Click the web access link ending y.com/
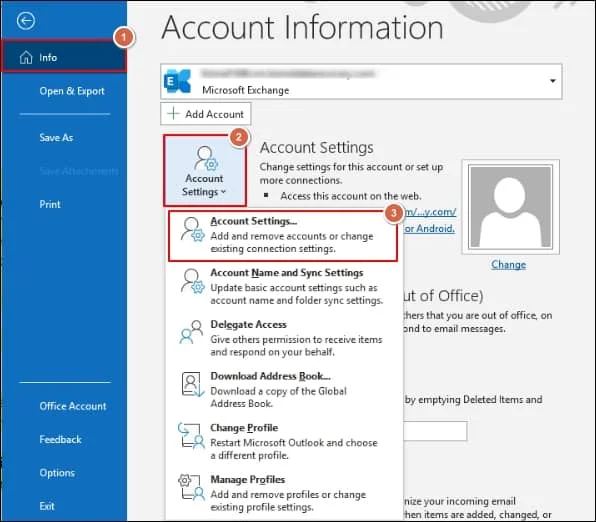The height and width of the screenshot is (522, 596). [430, 212]
